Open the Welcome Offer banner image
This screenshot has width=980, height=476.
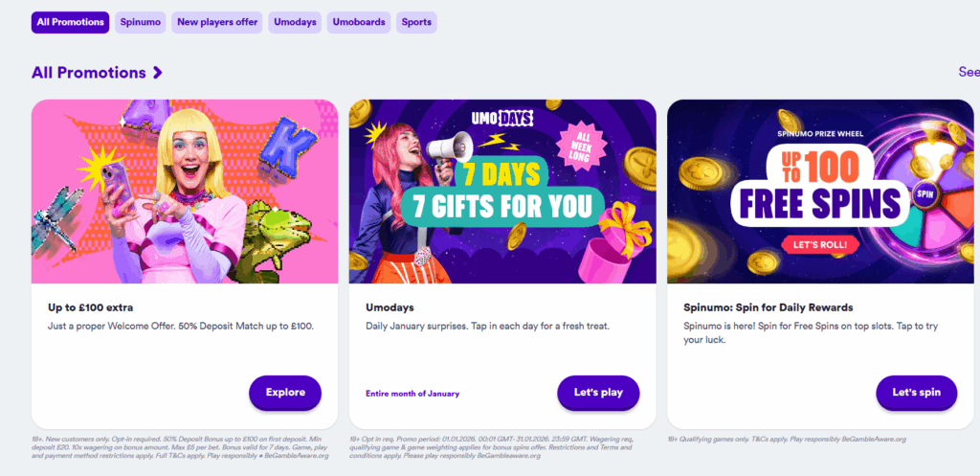coord(185,192)
